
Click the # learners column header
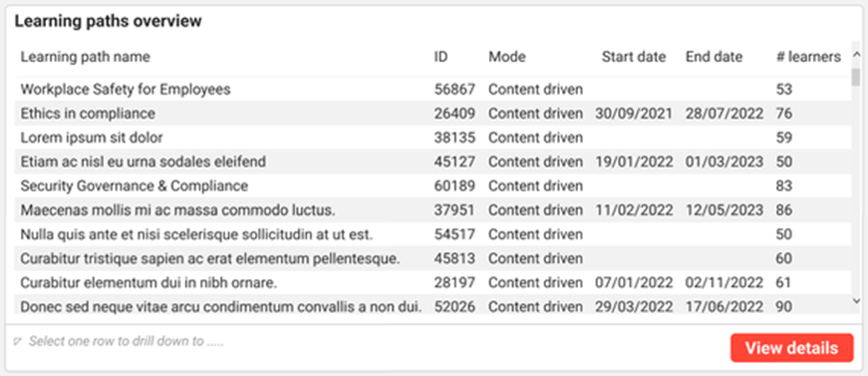[808, 57]
